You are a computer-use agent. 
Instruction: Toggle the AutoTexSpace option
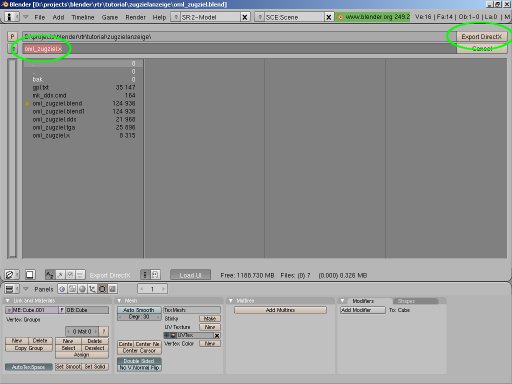pyautogui.click(x=29, y=367)
